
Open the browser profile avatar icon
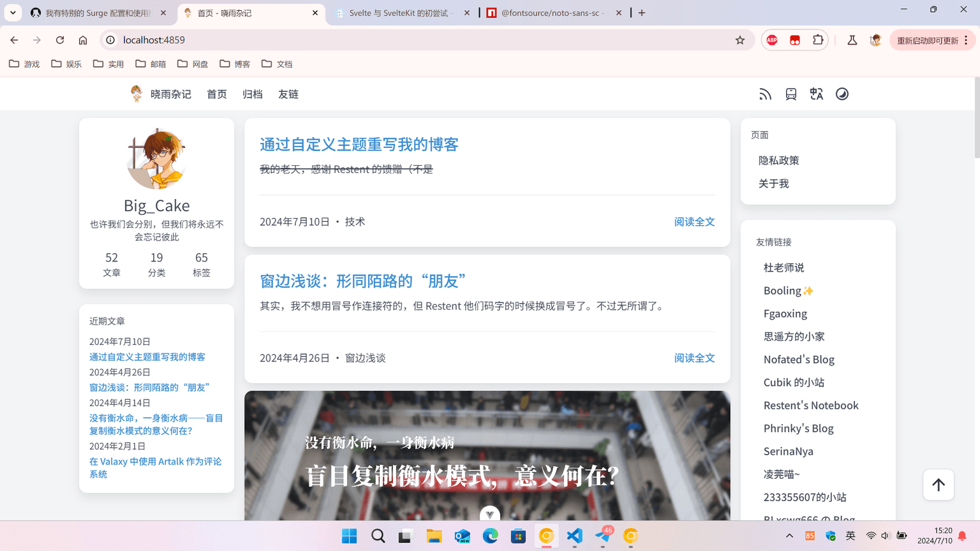pyautogui.click(x=875, y=40)
